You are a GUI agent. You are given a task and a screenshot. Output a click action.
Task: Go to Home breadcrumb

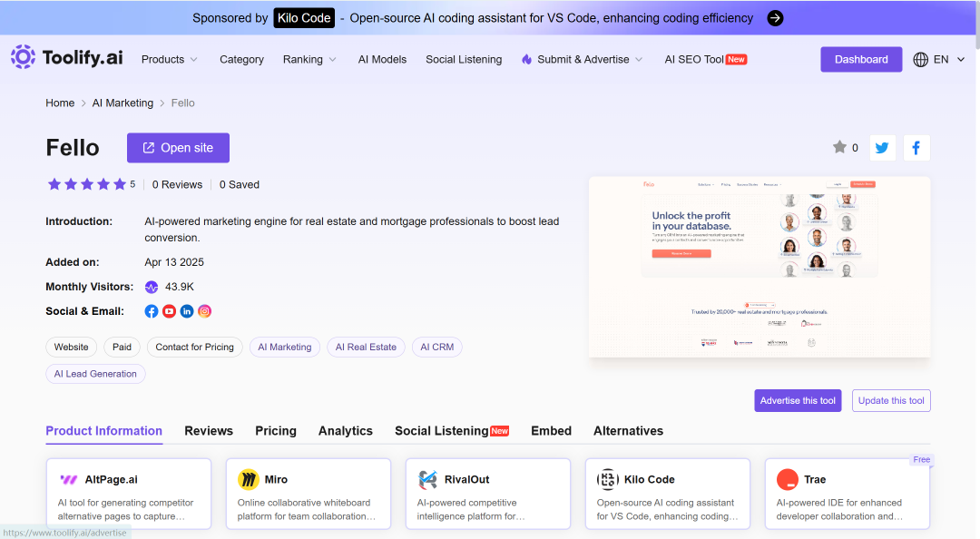60,103
